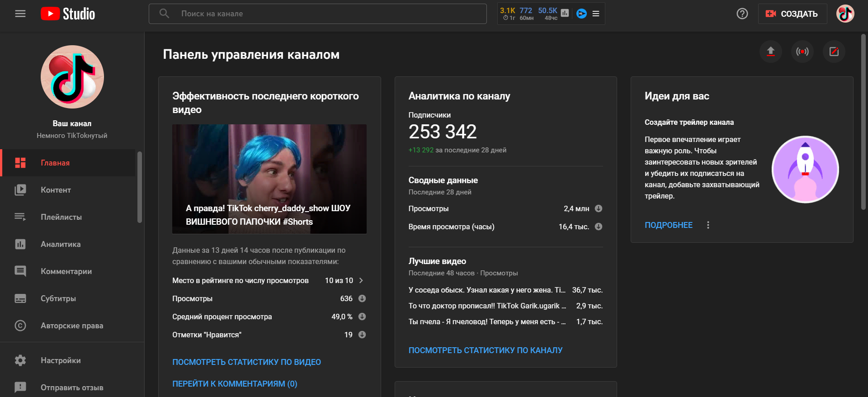Click the create post pencil icon

pos(834,52)
